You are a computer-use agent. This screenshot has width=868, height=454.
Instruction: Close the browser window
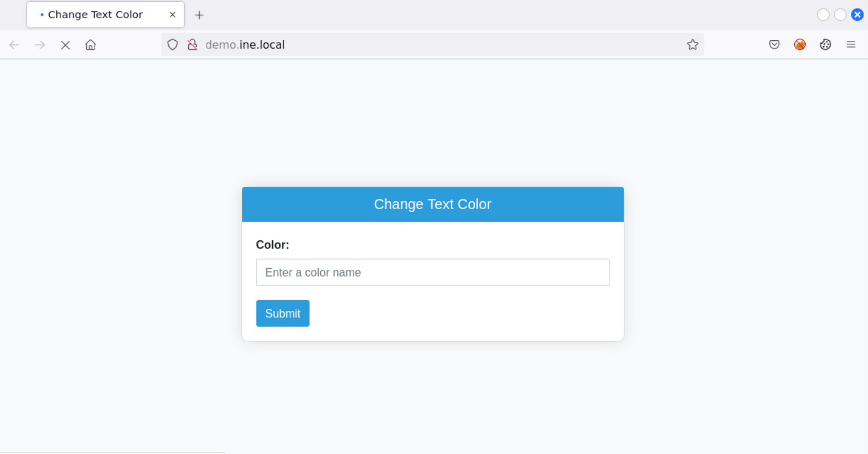857,15
